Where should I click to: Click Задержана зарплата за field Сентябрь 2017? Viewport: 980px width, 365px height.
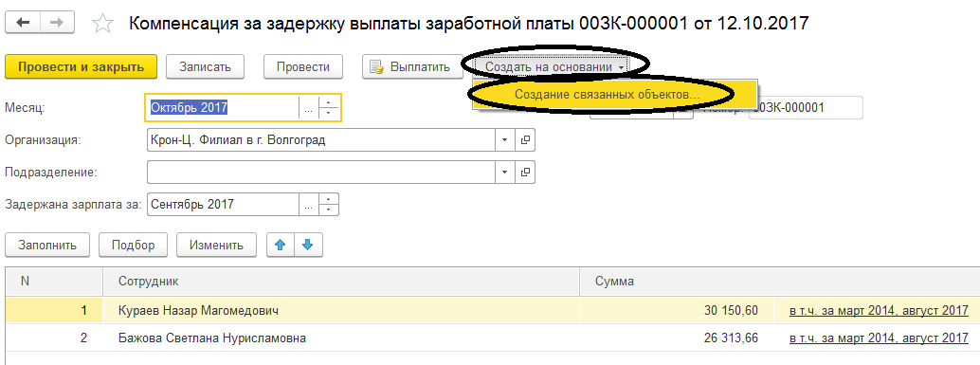pos(223,205)
